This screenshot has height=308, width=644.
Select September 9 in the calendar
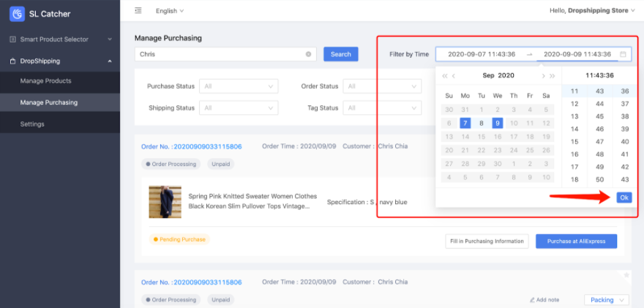(498, 123)
